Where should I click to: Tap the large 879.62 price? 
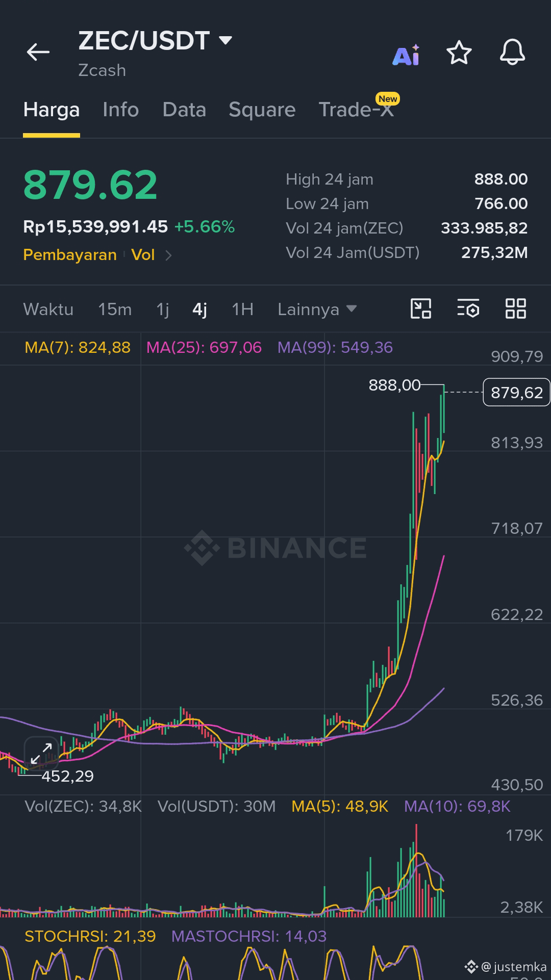point(90,185)
